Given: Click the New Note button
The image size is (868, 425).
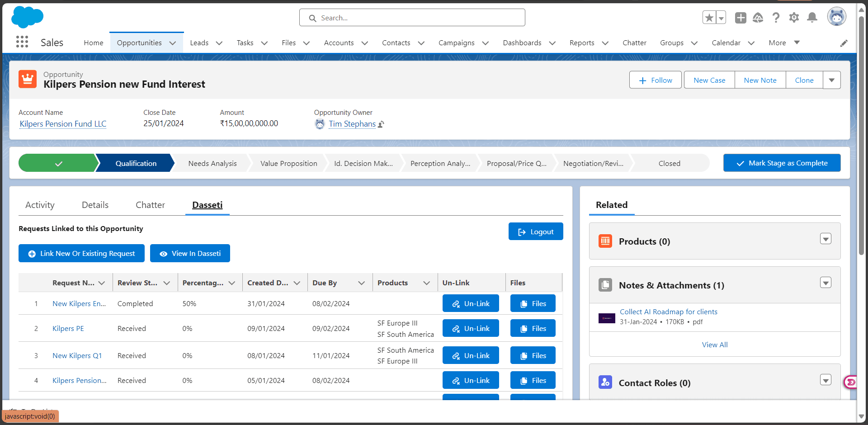Looking at the screenshot, I should 760,80.
